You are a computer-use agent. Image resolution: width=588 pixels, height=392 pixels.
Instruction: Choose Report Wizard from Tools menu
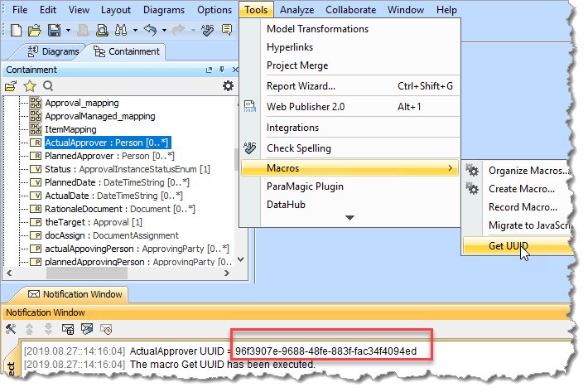tap(301, 86)
